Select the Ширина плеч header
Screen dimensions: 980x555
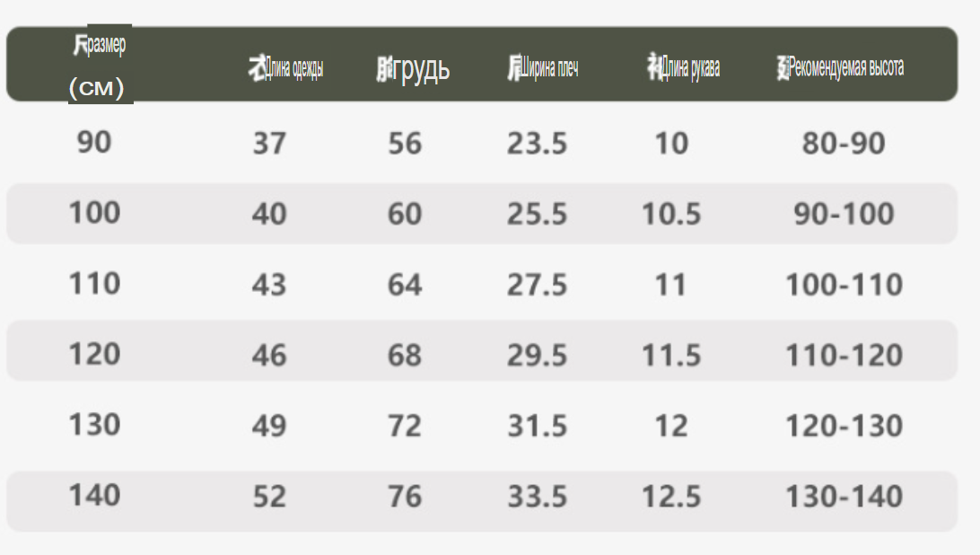pyautogui.click(x=542, y=67)
